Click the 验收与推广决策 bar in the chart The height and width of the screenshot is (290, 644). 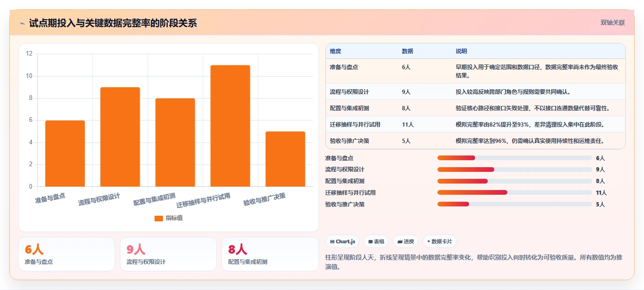(x=285, y=159)
